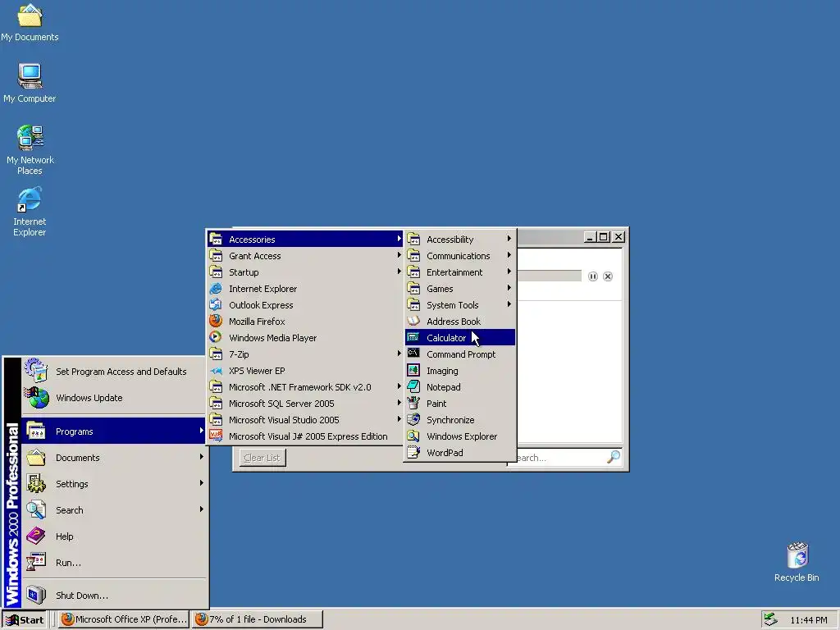
Task: Pause the download in Downloads window
Action: pyautogui.click(x=592, y=276)
